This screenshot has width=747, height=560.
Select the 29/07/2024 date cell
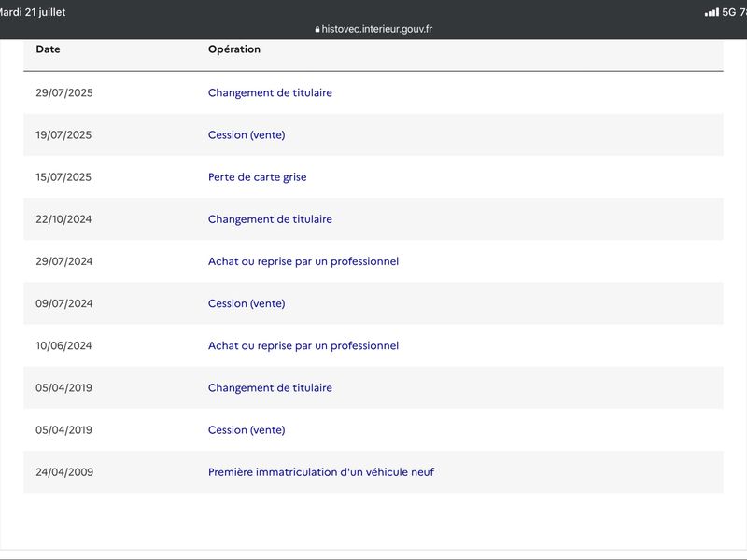click(63, 261)
